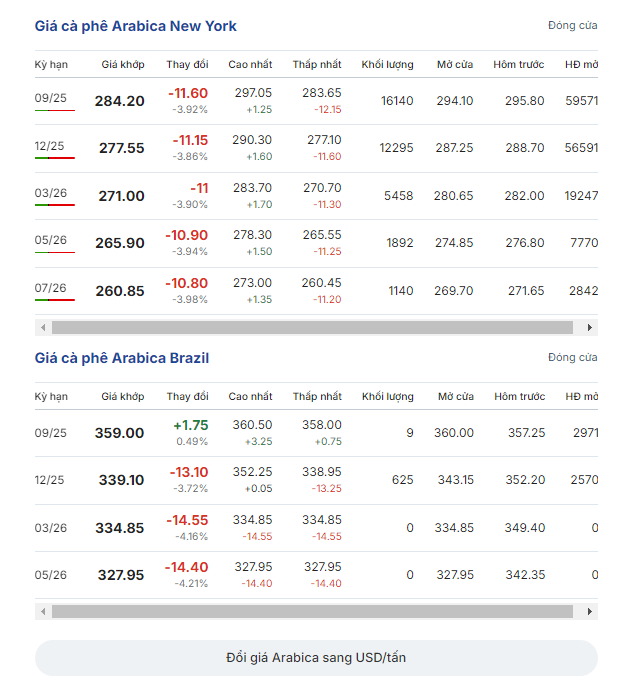This screenshot has height=689, width=629.
Task: Click the volume value 12295
Action: coord(396,149)
